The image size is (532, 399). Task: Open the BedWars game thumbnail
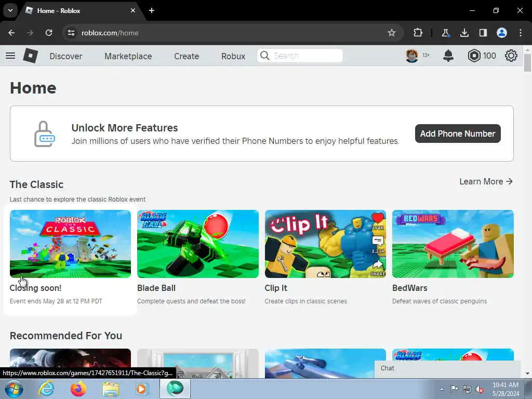point(453,244)
